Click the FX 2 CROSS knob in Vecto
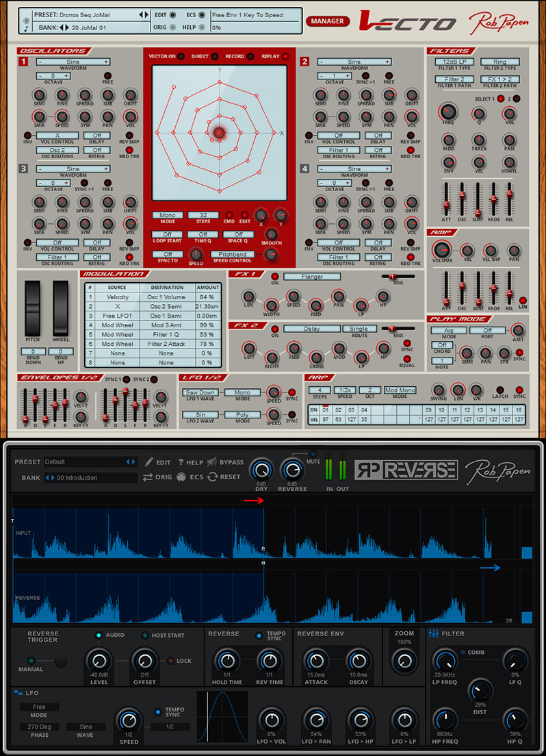The width and height of the screenshot is (546, 756). pyautogui.click(x=316, y=357)
